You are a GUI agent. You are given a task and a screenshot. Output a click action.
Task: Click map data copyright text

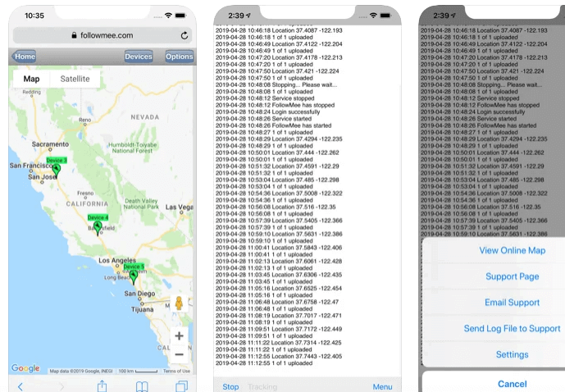point(81,371)
